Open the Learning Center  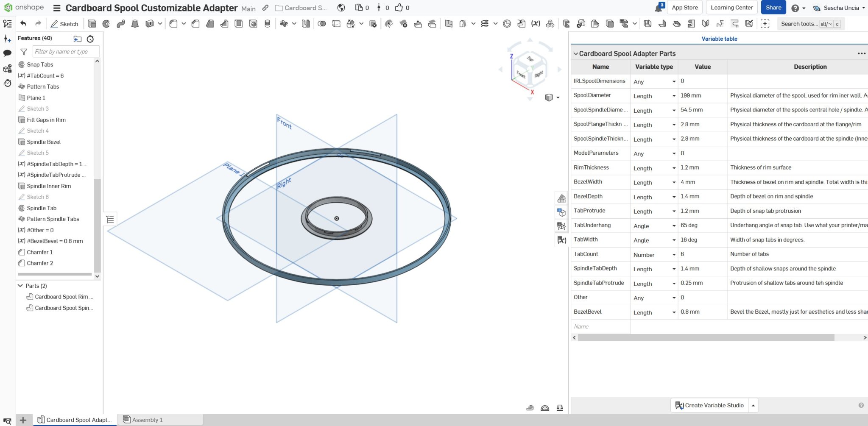[x=731, y=8]
